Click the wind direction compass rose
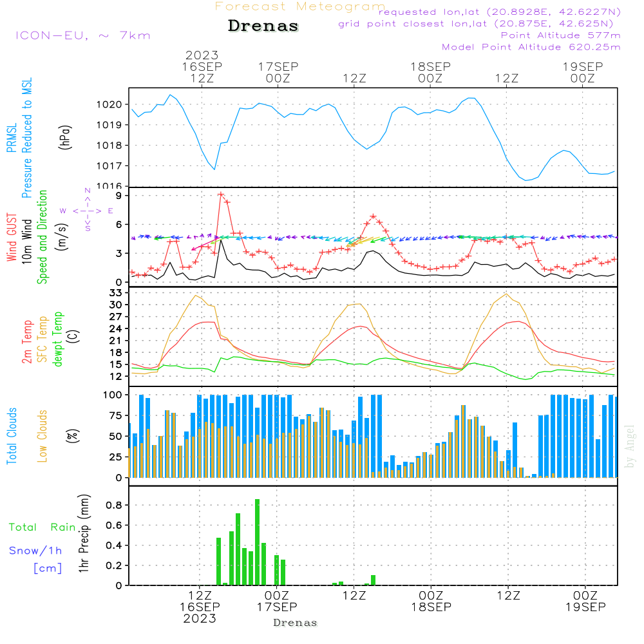This screenshot has height=644, width=644. pos(88,210)
